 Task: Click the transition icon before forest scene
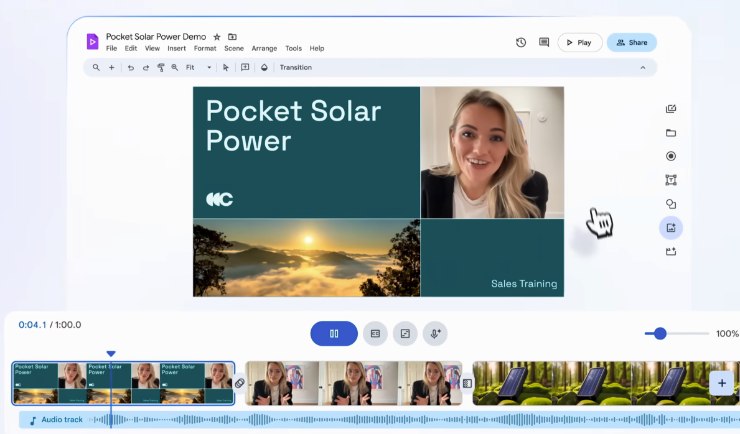click(467, 383)
